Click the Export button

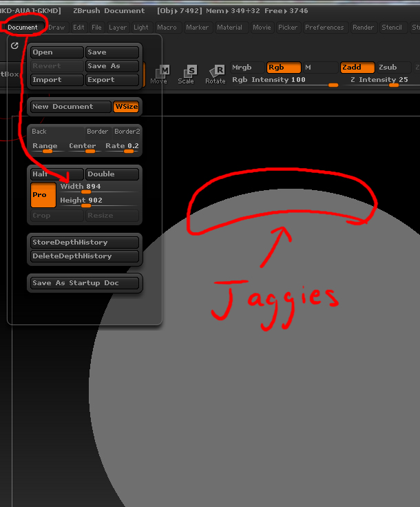pyautogui.click(x=112, y=80)
